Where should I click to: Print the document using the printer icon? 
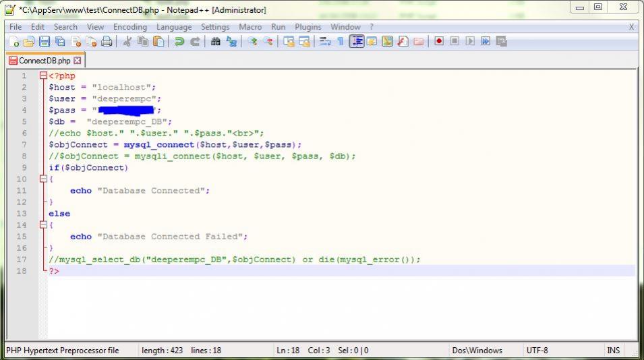[x=107, y=41]
